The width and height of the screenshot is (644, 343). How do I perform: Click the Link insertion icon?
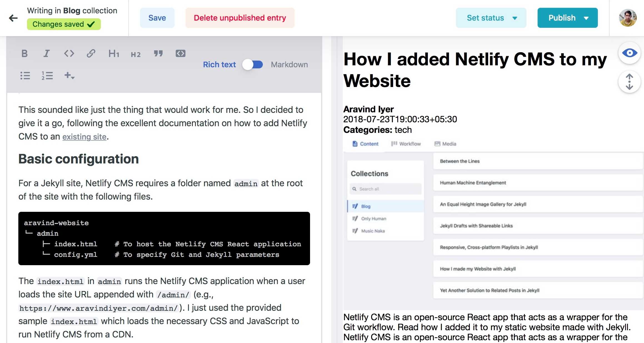tap(91, 53)
